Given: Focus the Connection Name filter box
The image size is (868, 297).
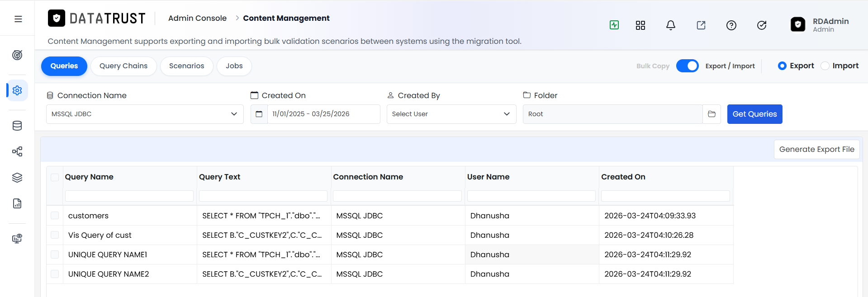Looking at the screenshot, I should click(x=397, y=196).
